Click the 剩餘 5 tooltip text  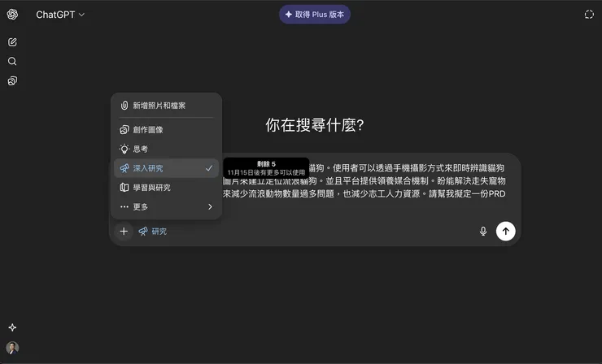tap(266, 164)
